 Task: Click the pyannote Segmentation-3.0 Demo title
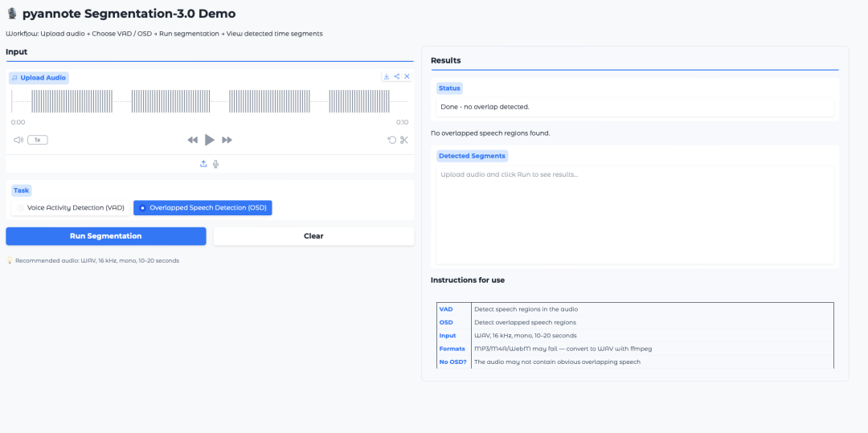[x=121, y=14]
